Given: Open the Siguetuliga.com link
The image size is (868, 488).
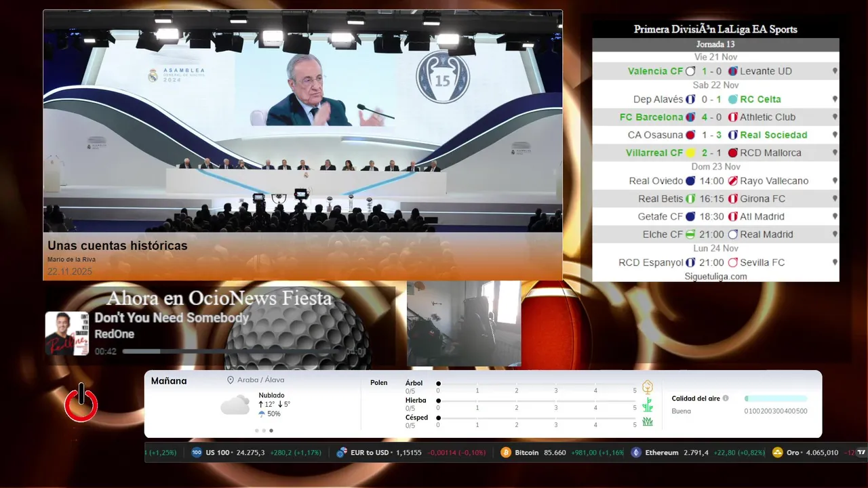Looking at the screenshot, I should pyautogui.click(x=715, y=277).
